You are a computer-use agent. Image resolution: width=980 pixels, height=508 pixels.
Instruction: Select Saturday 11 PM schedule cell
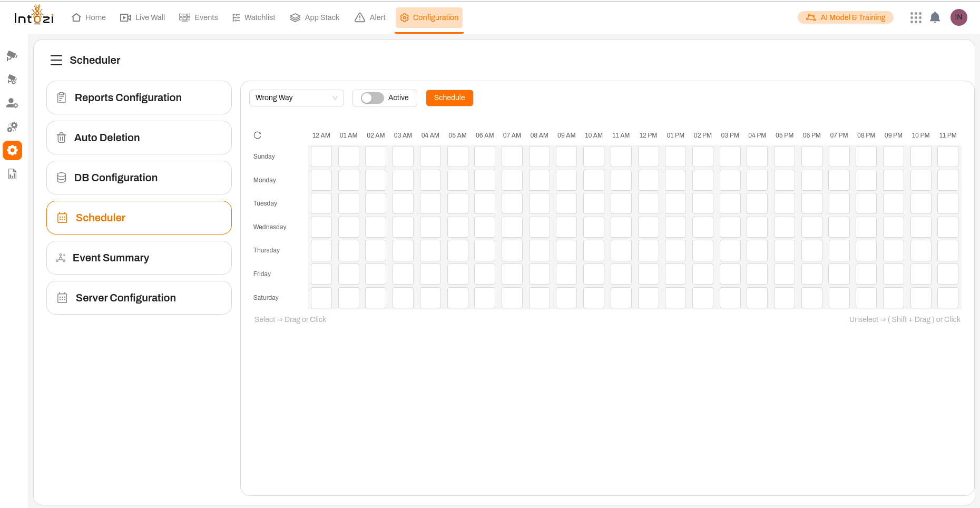click(947, 298)
